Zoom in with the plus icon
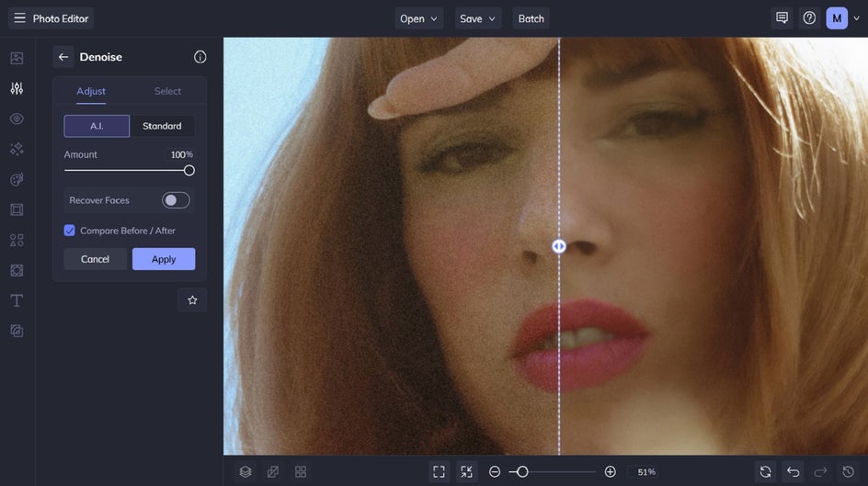 pos(610,471)
